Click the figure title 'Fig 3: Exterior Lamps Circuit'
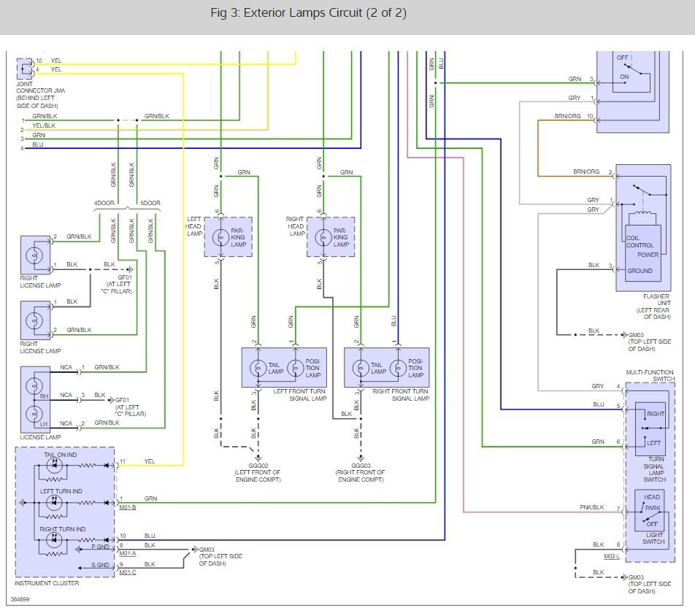 [309, 13]
